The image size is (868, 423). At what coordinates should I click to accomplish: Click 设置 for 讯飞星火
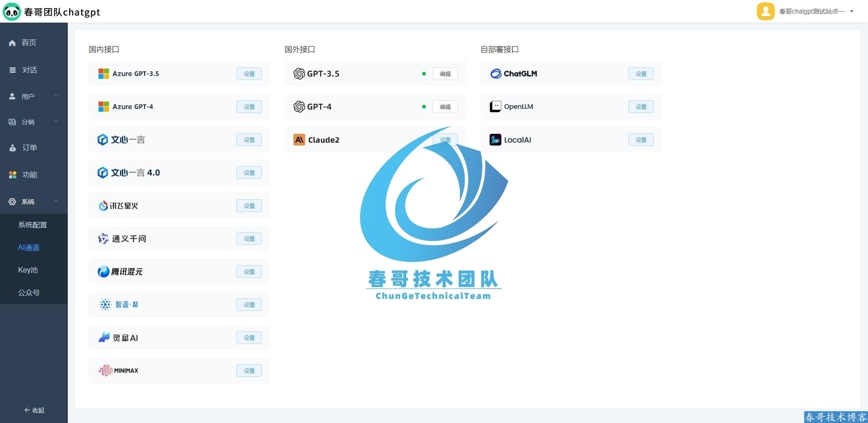[249, 206]
